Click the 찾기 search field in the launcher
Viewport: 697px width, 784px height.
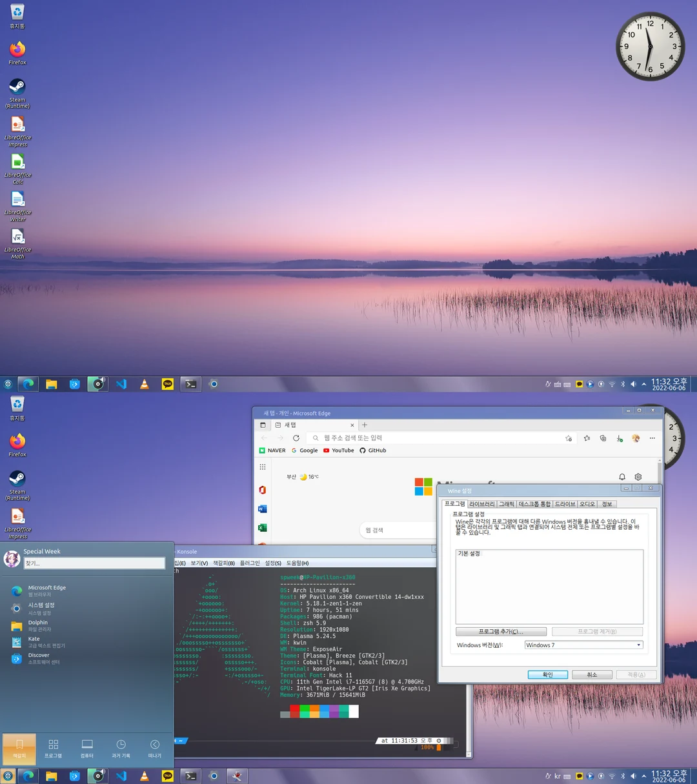94,563
